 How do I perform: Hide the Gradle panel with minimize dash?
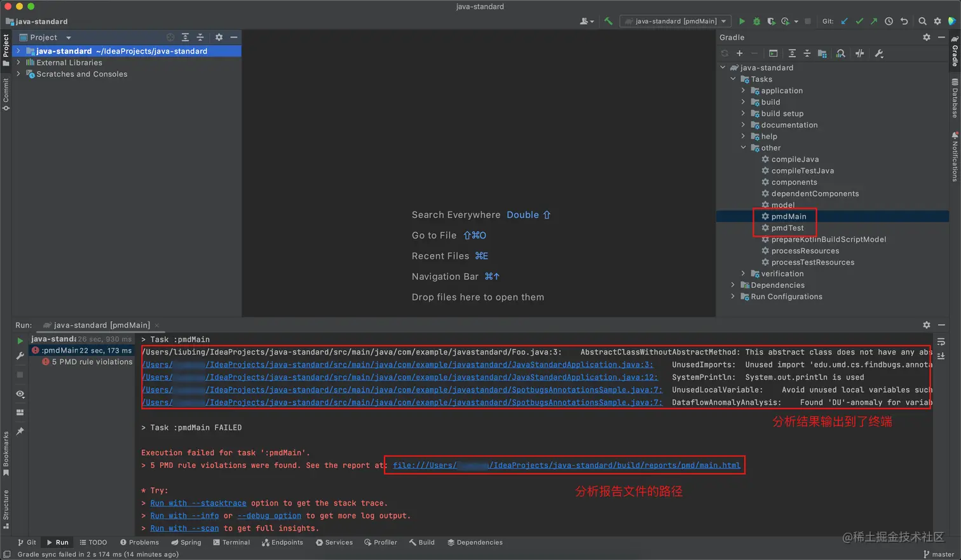pos(941,38)
